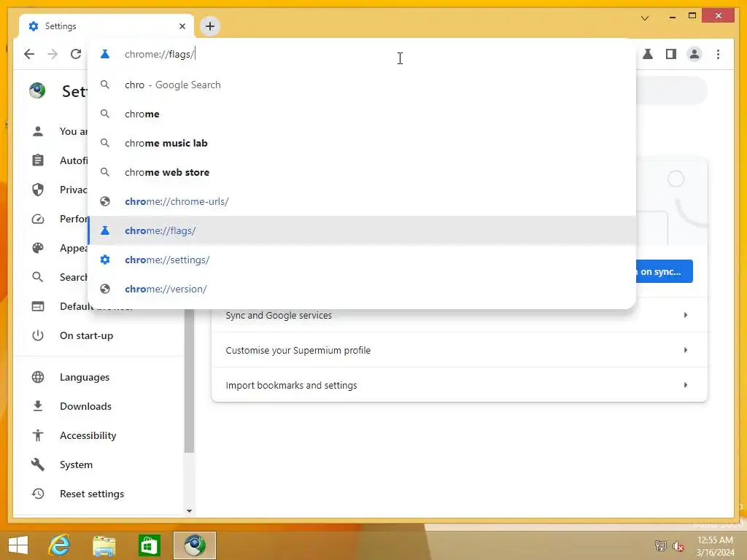747x560 pixels.
Task: Click the forward navigation arrow
Action: (53, 54)
